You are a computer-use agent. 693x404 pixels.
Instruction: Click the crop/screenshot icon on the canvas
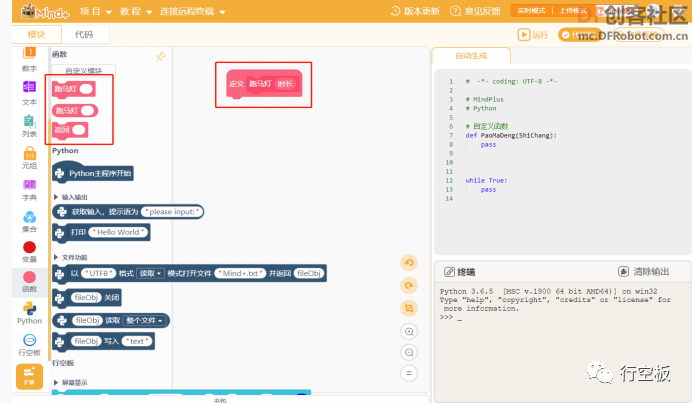(409, 308)
